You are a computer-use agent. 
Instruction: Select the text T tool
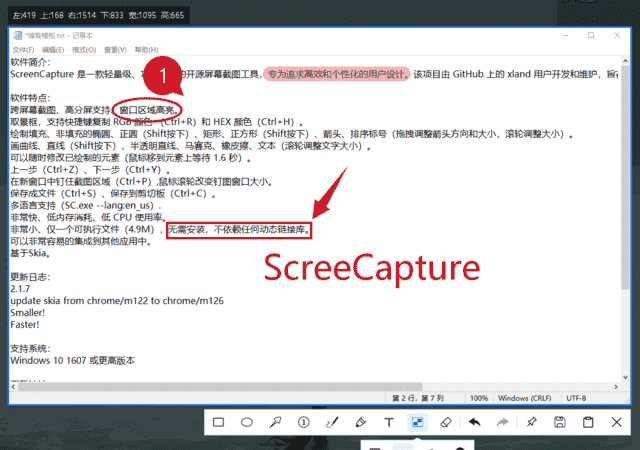(389, 422)
